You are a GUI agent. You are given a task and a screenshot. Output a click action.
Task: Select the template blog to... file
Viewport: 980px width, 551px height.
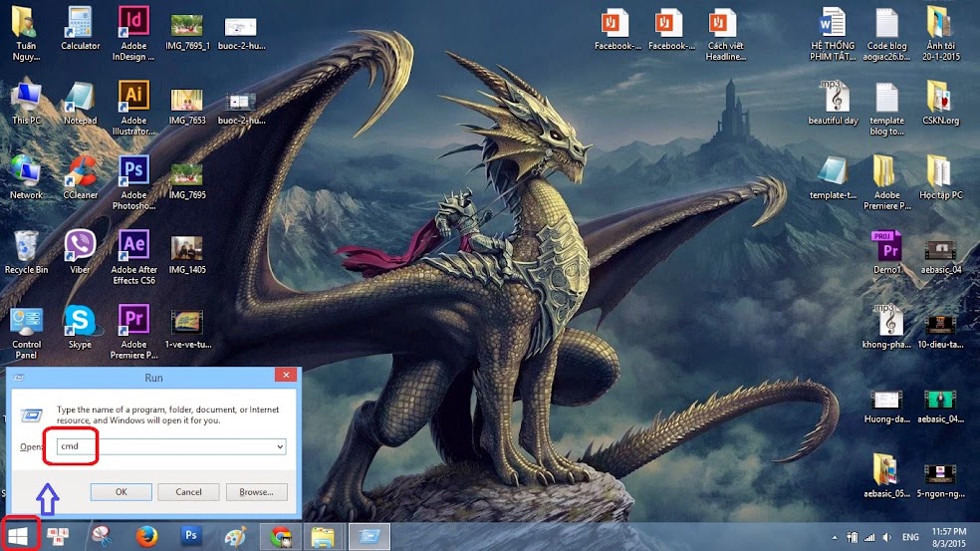click(886, 108)
